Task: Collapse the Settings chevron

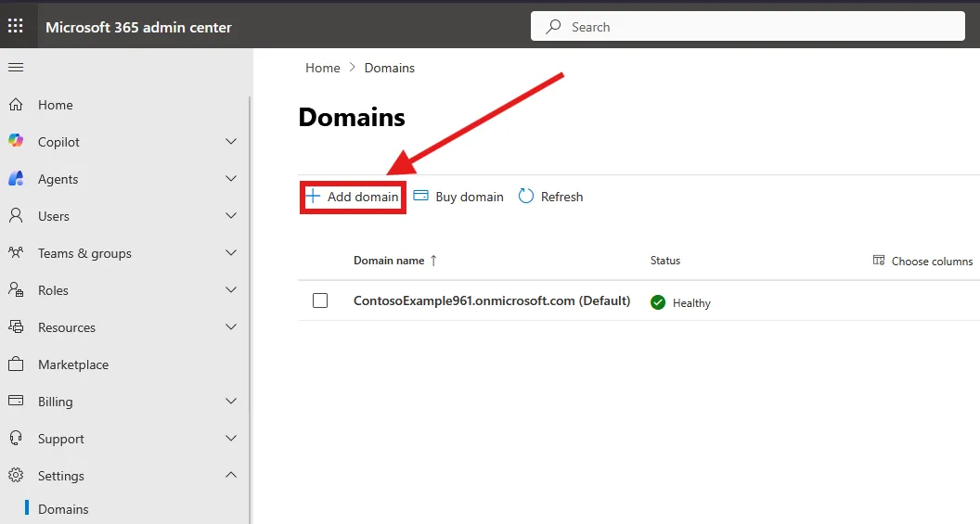Action: pos(231,475)
